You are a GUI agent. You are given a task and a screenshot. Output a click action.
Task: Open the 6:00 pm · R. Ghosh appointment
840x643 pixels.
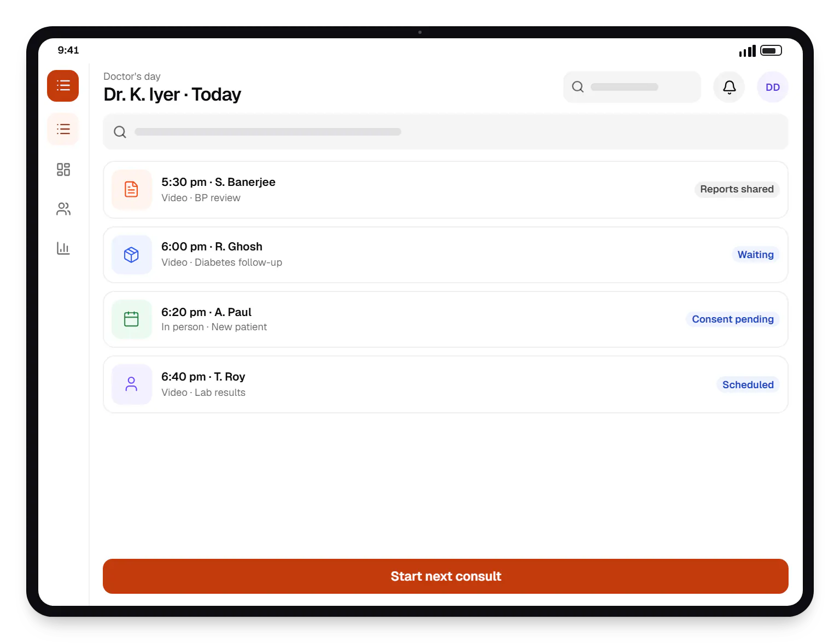coord(446,255)
